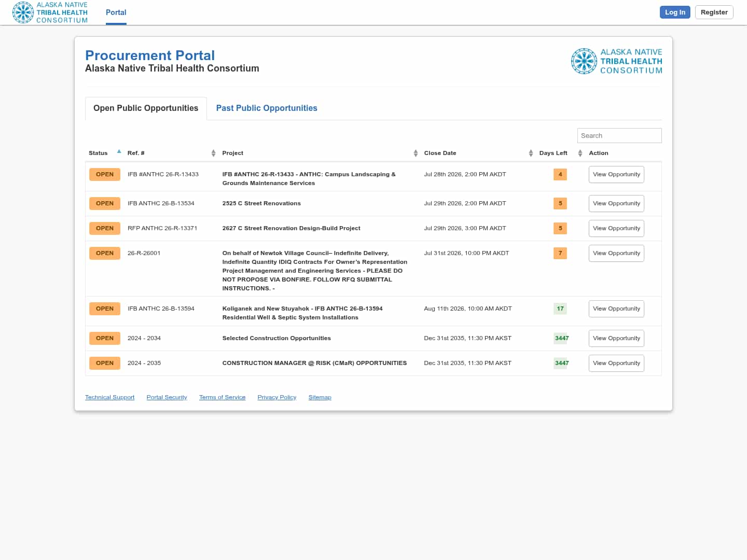Click the ANTHC logo in top navigation bar
747x560 pixels.
tap(50, 12)
